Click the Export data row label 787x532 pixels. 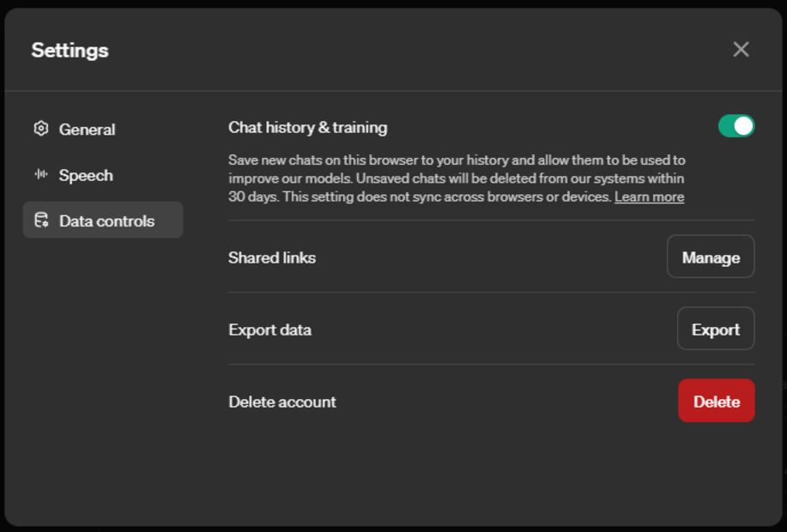point(269,329)
